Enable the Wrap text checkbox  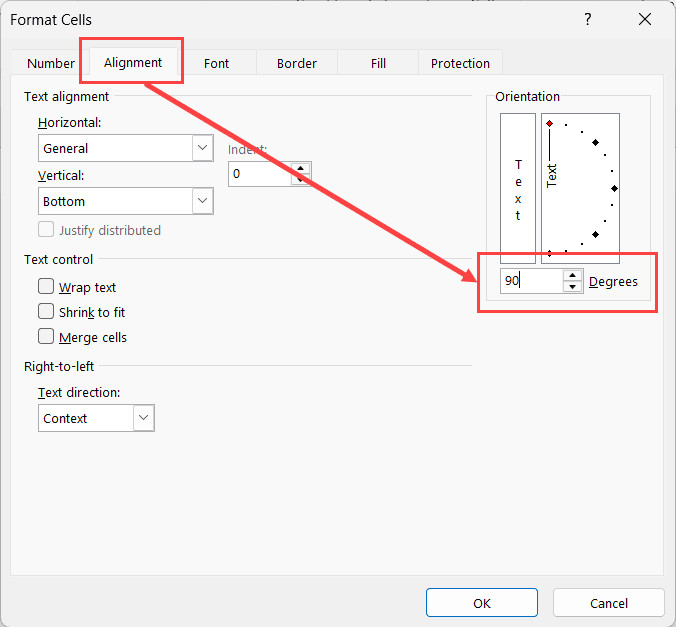[46, 287]
